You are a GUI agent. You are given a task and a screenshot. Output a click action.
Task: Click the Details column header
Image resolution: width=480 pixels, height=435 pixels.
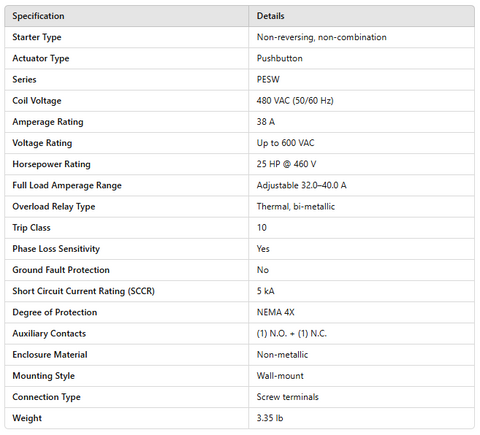pyautogui.click(x=270, y=16)
